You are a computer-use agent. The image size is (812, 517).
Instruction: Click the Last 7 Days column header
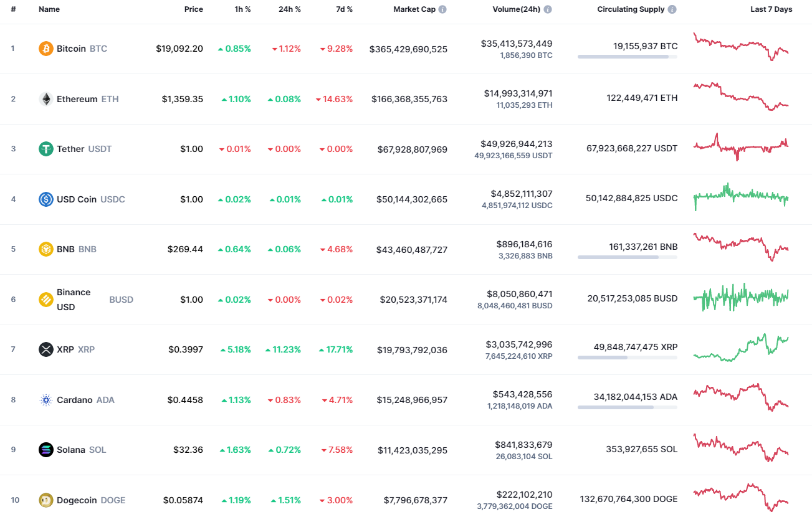click(771, 9)
